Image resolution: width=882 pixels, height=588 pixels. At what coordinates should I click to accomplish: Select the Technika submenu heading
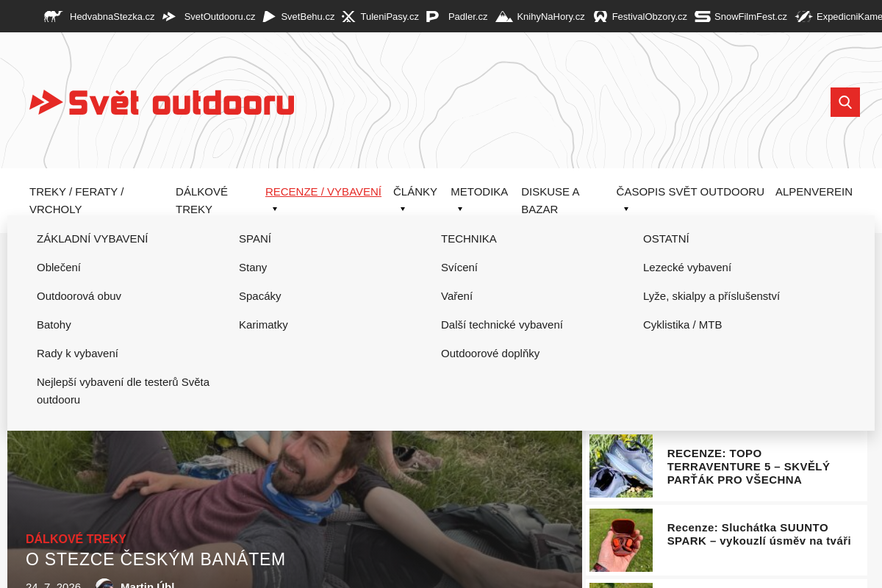469,238
